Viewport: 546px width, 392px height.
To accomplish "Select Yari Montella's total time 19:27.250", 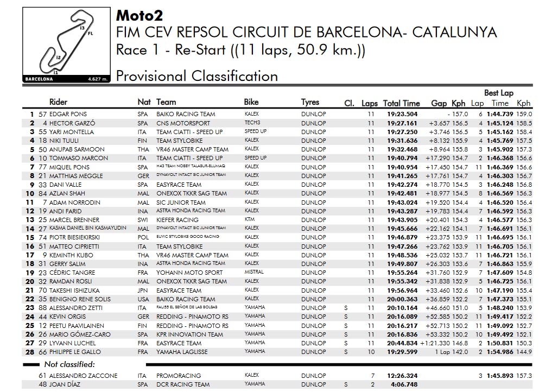I will [402, 132].
